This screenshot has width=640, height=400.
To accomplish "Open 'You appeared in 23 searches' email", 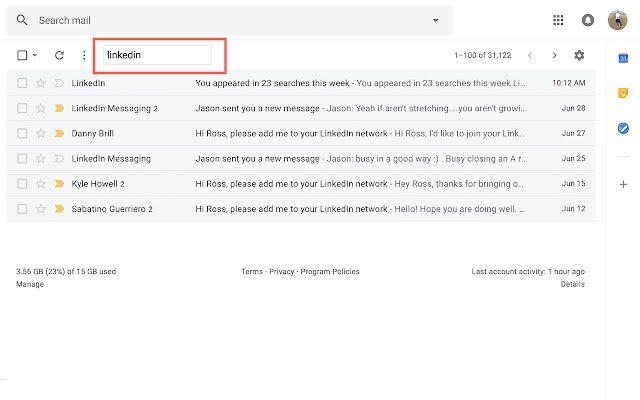I will pos(301,83).
